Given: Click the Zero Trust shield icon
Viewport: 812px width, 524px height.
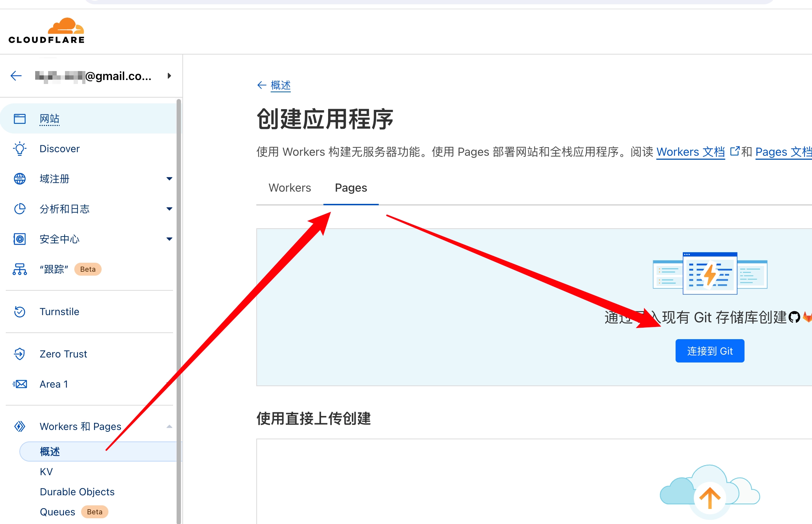Looking at the screenshot, I should [20, 354].
